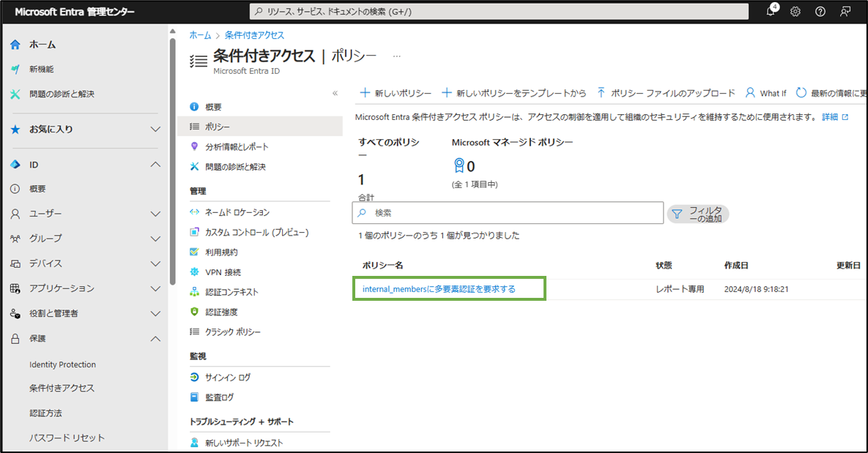Click the top resource search bar
Viewport: 868px width, 453px height.
(x=499, y=11)
